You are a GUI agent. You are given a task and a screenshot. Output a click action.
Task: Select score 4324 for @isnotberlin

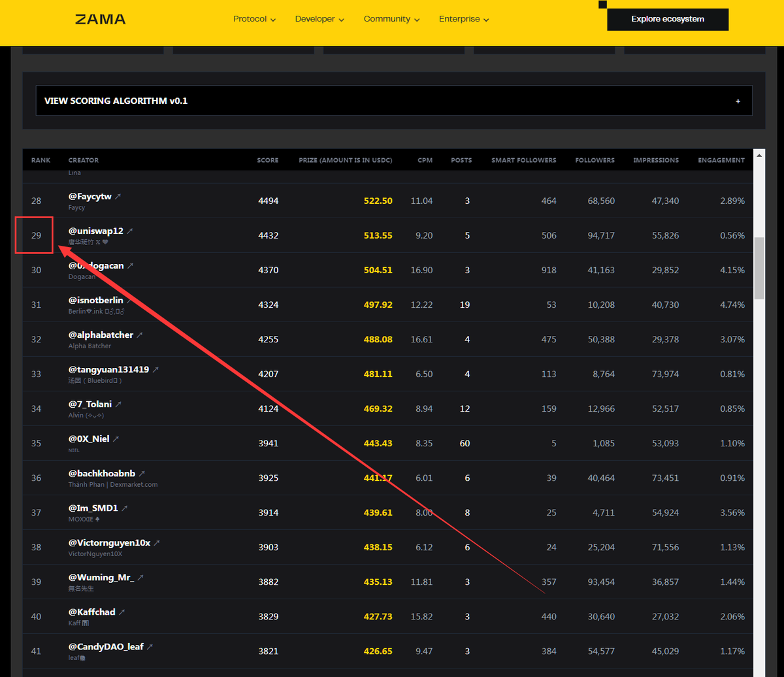click(x=268, y=305)
